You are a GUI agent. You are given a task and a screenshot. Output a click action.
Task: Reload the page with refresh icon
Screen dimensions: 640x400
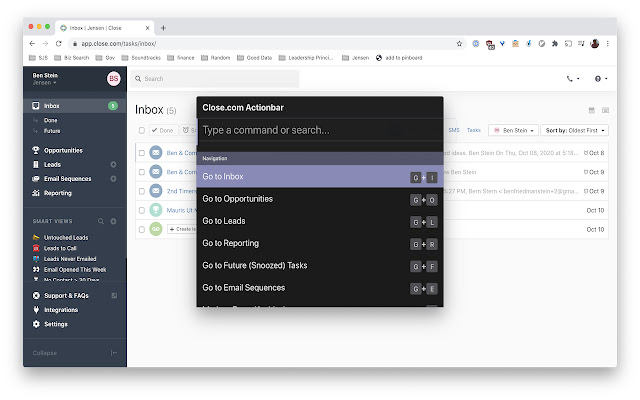coord(59,44)
